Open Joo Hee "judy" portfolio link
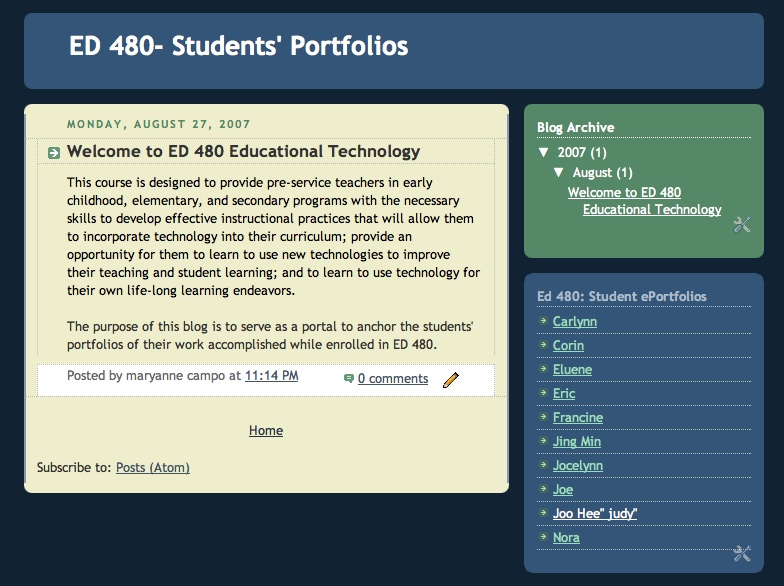 (x=595, y=514)
